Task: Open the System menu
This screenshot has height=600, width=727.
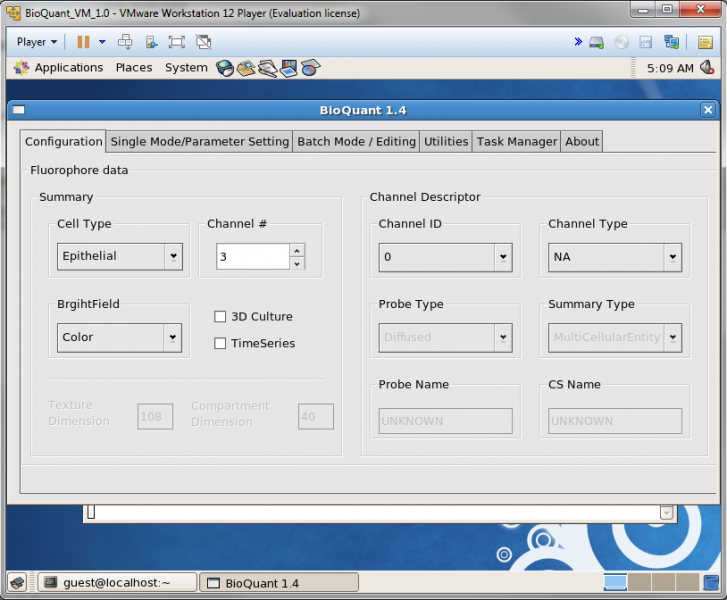Action: tap(186, 68)
